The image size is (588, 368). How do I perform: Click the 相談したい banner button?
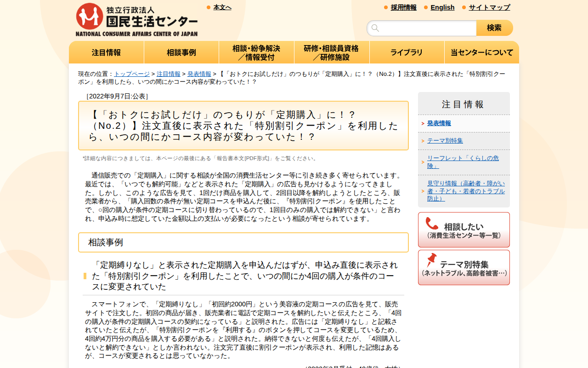(x=464, y=230)
